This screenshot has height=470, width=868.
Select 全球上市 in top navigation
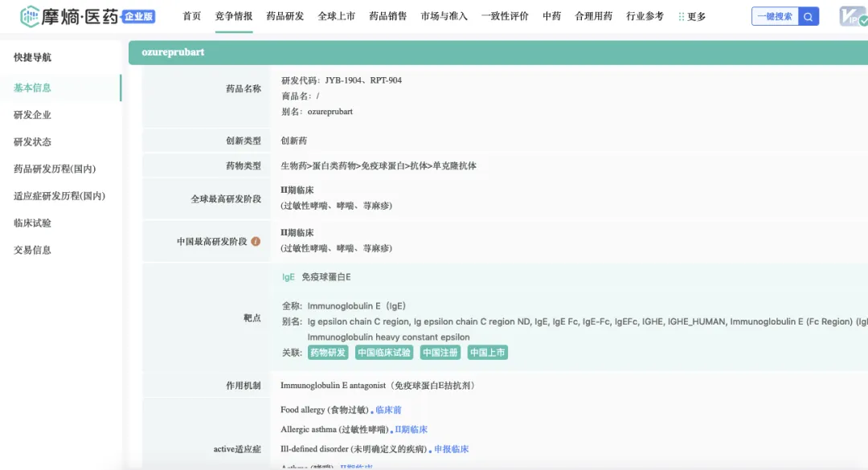coord(337,16)
